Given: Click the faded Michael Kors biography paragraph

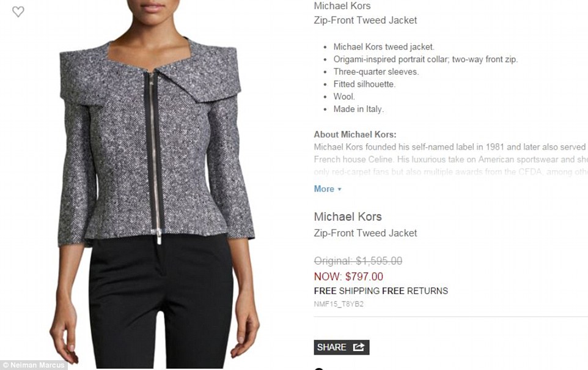Looking at the screenshot, I should [x=450, y=160].
